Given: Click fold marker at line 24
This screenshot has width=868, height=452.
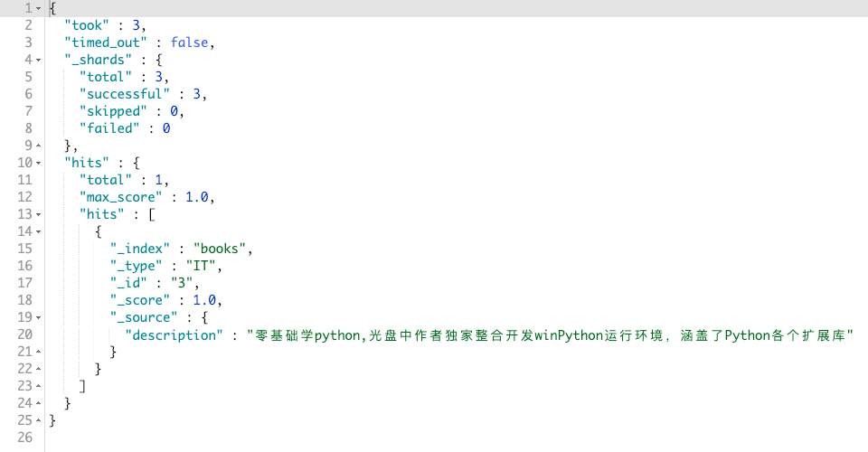Looking at the screenshot, I should 38,403.
